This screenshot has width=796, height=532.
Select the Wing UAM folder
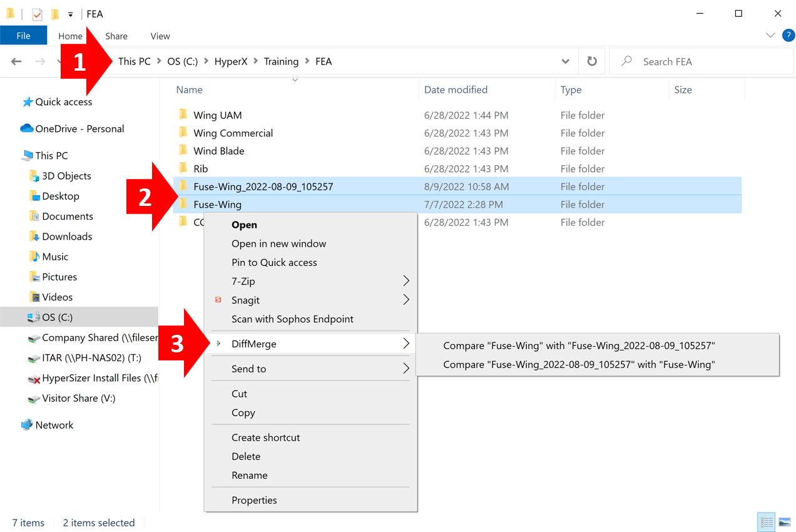(457, 115)
